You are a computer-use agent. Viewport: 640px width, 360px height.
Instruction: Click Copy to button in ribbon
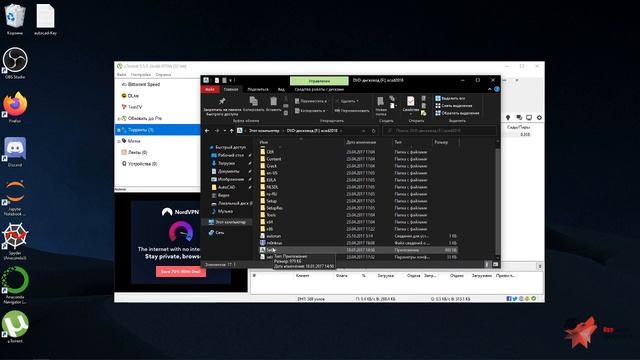pyautogui.click(x=310, y=111)
